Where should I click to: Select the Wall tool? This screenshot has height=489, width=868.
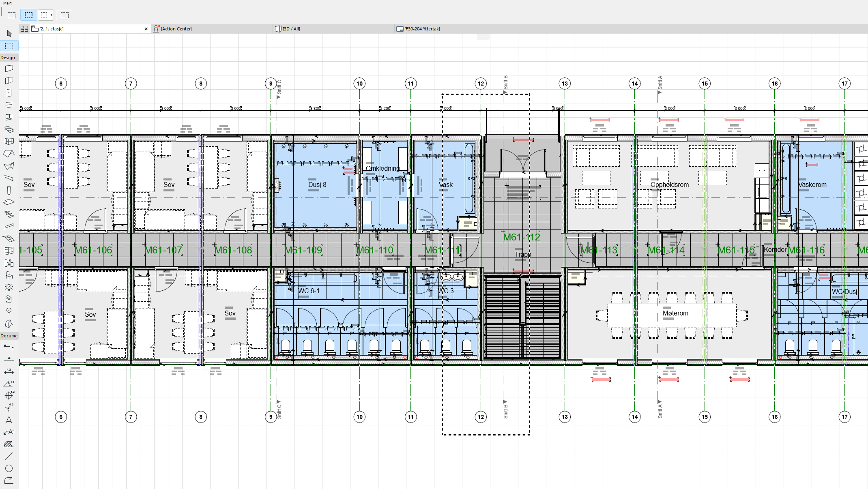[9, 69]
